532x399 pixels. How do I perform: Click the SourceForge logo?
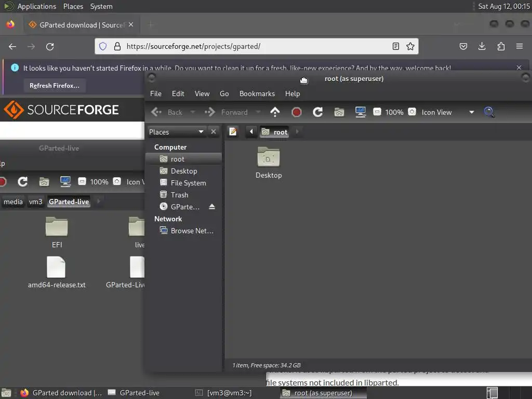pyautogui.click(x=61, y=110)
